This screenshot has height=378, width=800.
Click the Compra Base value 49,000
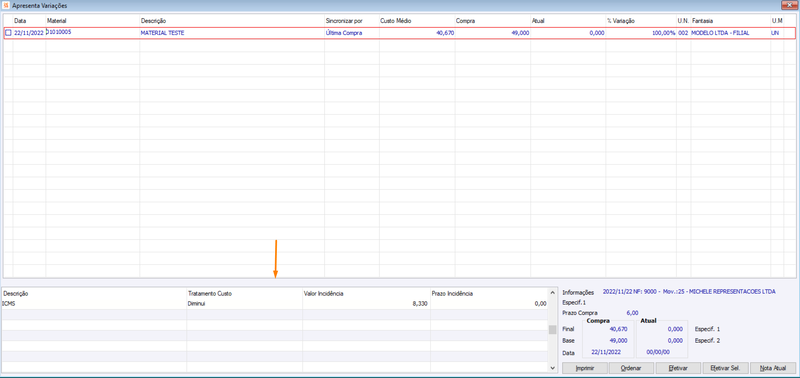pos(618,340)
